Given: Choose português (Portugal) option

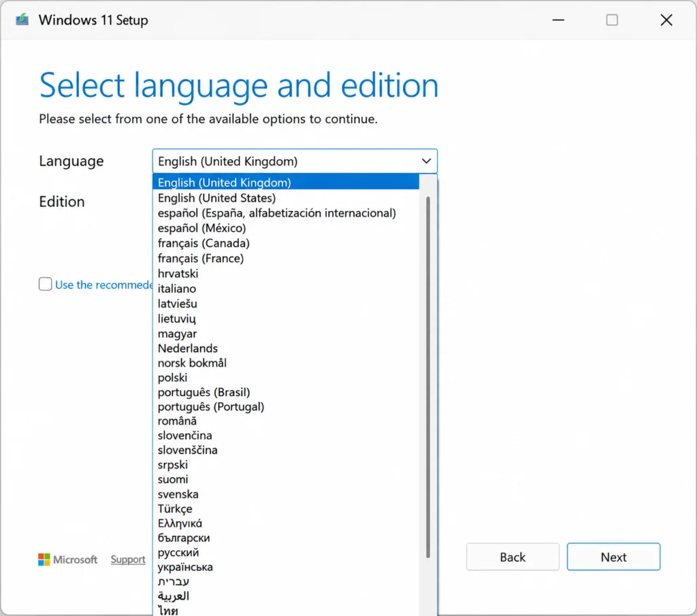Looking at the screenshot, I should [x=286, y=406].
